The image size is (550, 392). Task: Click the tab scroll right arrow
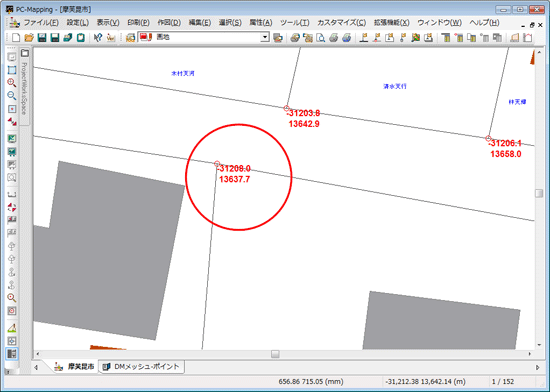click(x=538, y=367)
